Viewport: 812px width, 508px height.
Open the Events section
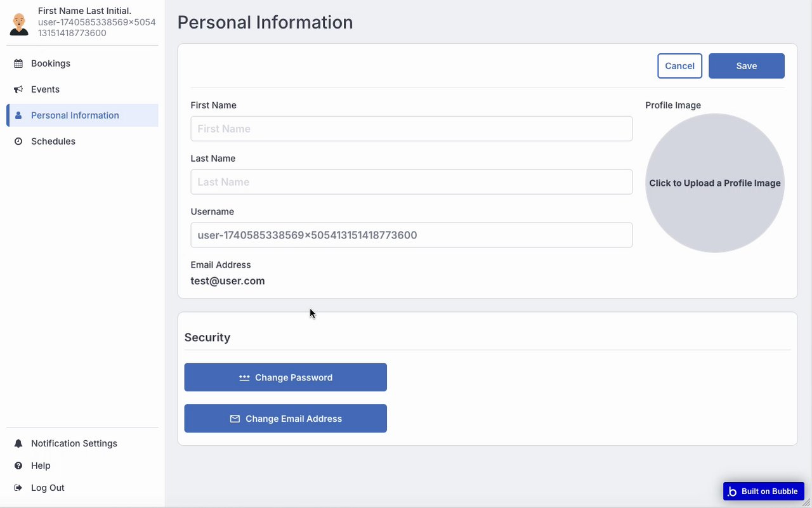pyautogui.click(x=45, y=89)
